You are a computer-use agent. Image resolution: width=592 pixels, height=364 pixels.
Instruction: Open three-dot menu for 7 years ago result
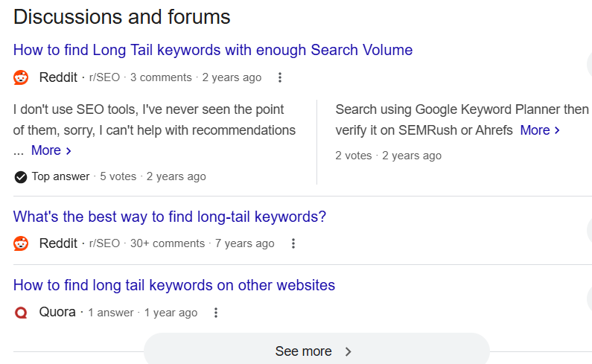(x=293, y=243)
